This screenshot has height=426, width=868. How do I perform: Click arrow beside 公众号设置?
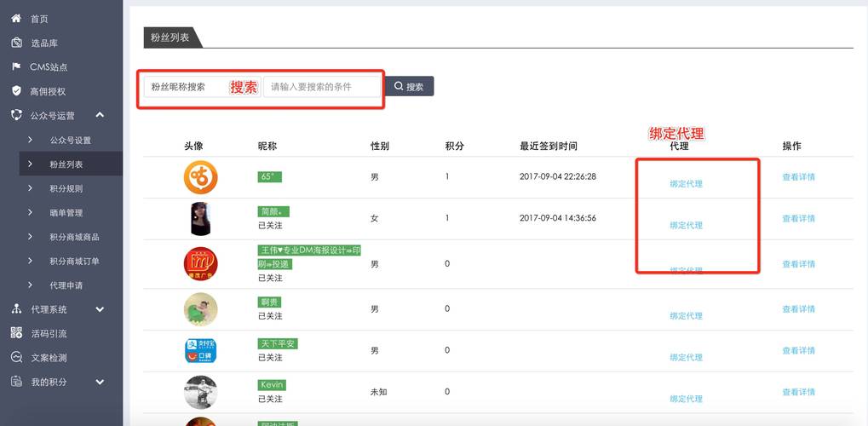pyautogui.click(x=30, y=140)
